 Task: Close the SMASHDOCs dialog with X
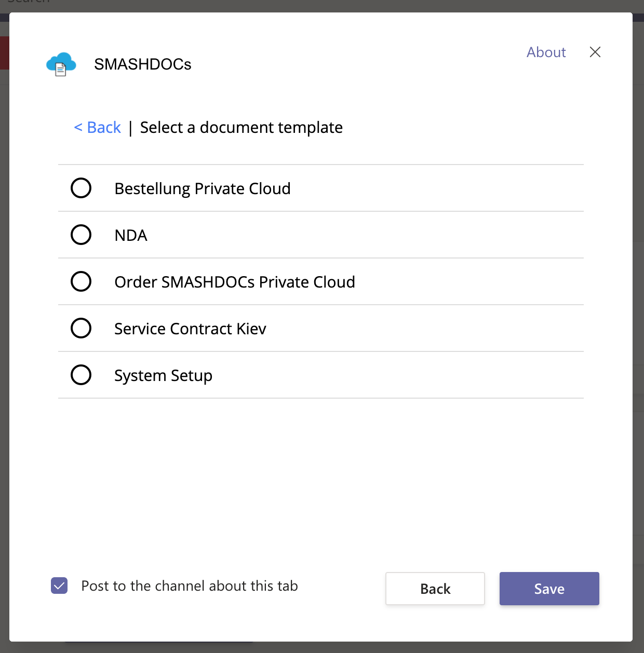point(595,52)
